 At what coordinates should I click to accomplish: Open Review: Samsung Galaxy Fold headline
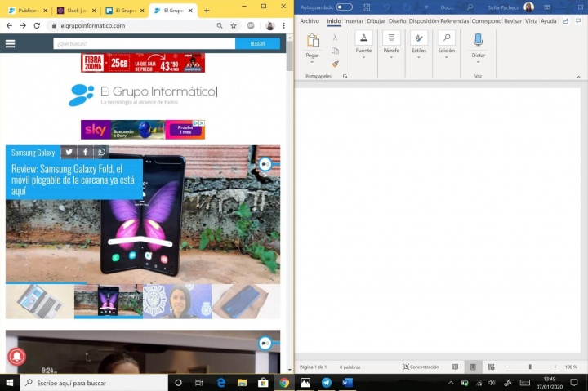click(73, 180)
